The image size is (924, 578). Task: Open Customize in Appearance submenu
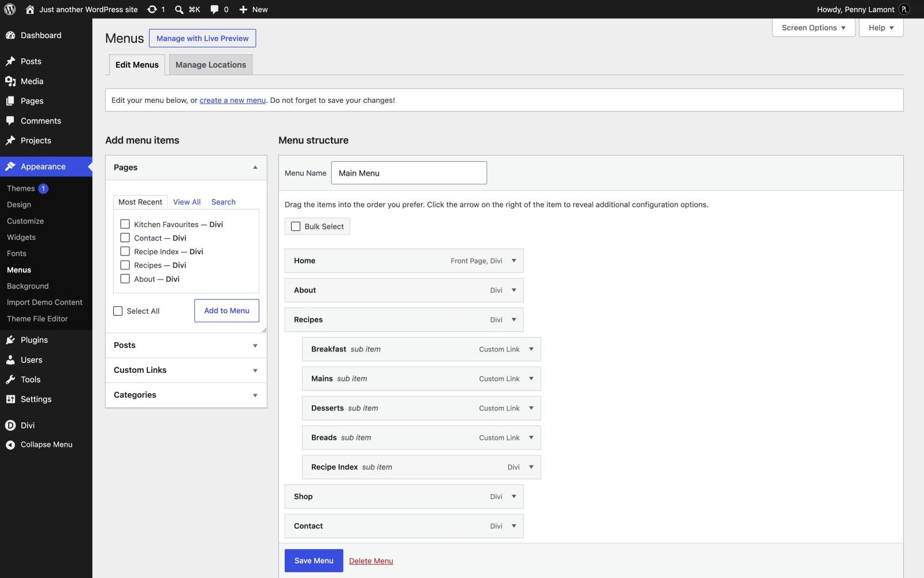[25, 221]
